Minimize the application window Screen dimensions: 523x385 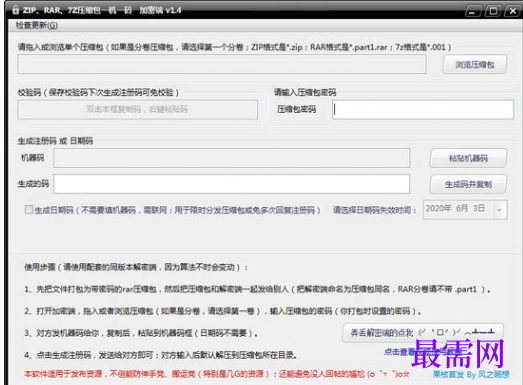coord(472,11)
